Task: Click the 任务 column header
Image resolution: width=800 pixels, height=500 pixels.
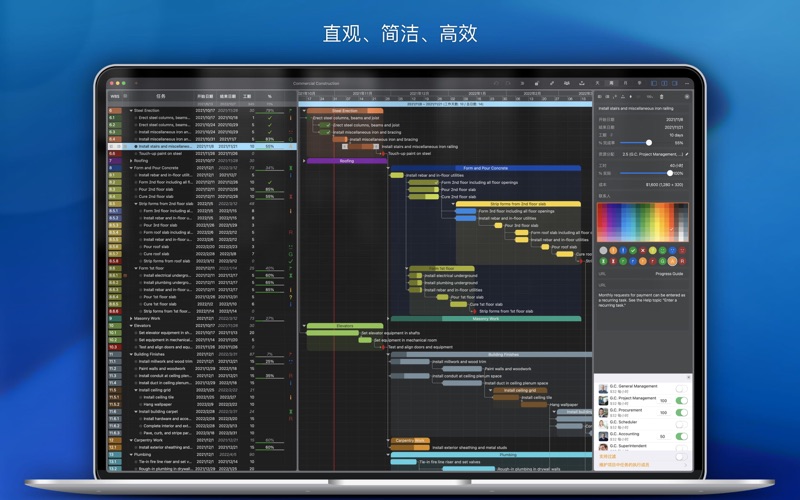Action: (x=161, y=96)
